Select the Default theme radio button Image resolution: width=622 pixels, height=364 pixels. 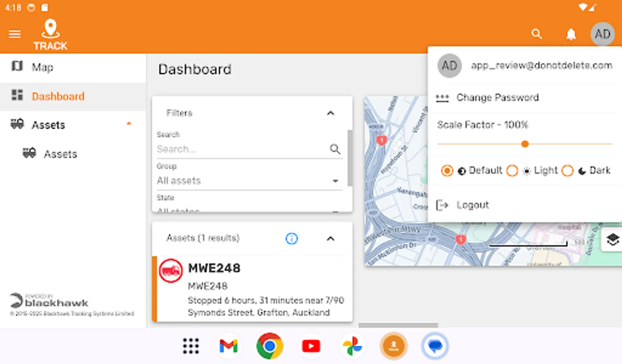447,171
